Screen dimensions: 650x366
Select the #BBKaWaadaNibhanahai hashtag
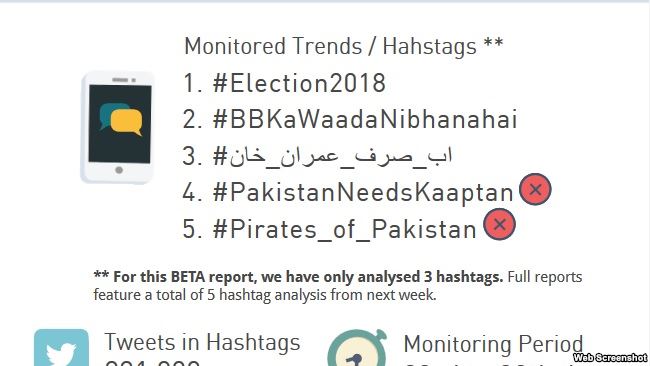tap(365, 119)
